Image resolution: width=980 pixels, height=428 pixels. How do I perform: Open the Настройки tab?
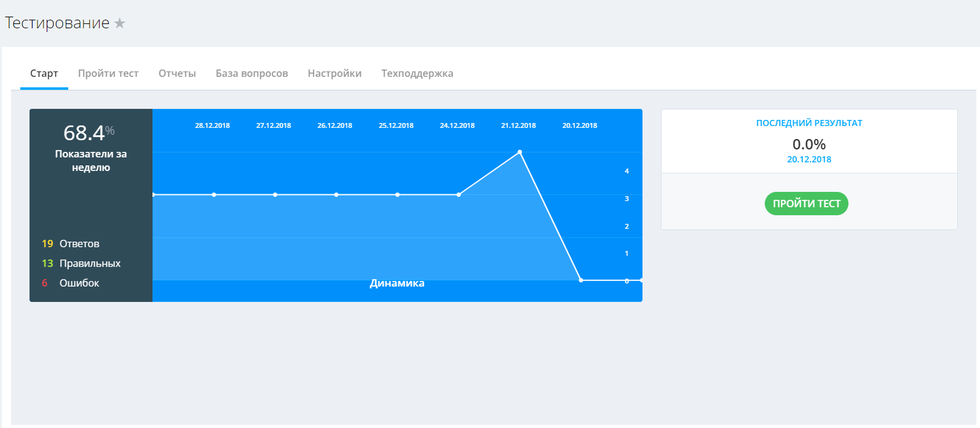(334, 74)
